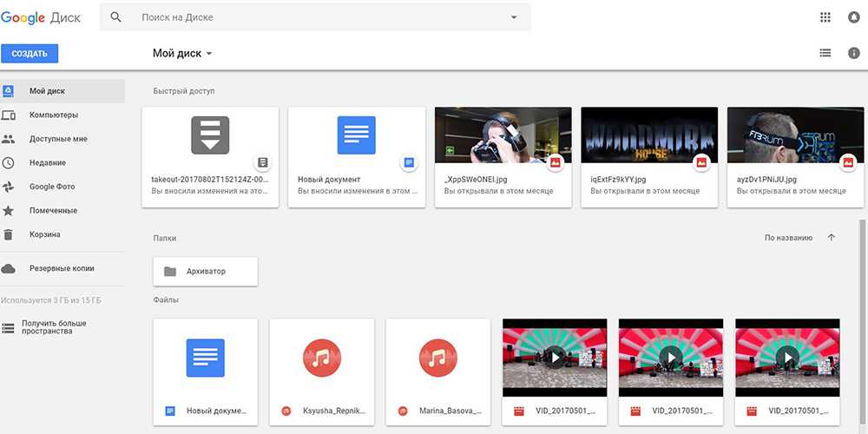Click the СОЗДАТЬ button
Screen dimensions: 868x434
30,54
